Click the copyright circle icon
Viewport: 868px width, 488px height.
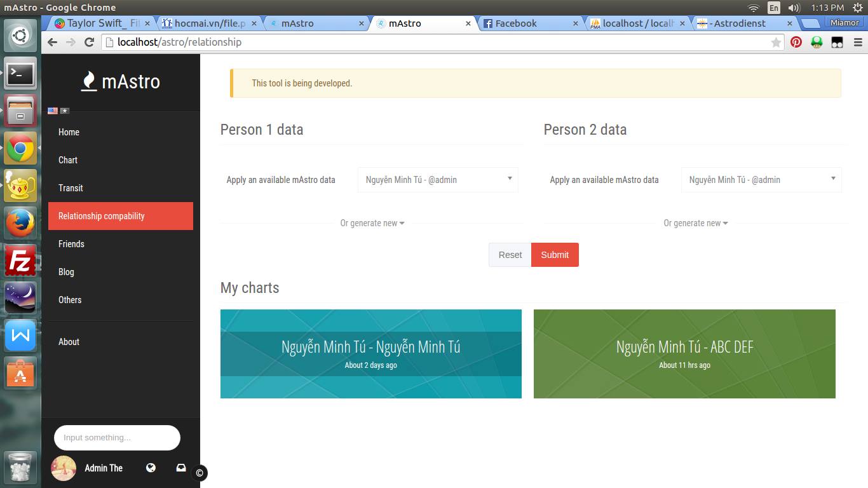tap(200, 473)
